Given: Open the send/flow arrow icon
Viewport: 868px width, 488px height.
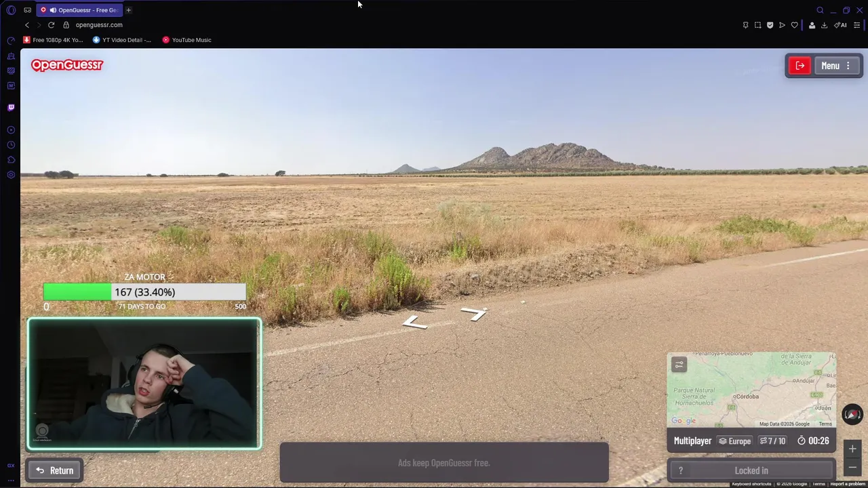Looking at the screenshot, I should coord(782,25).
